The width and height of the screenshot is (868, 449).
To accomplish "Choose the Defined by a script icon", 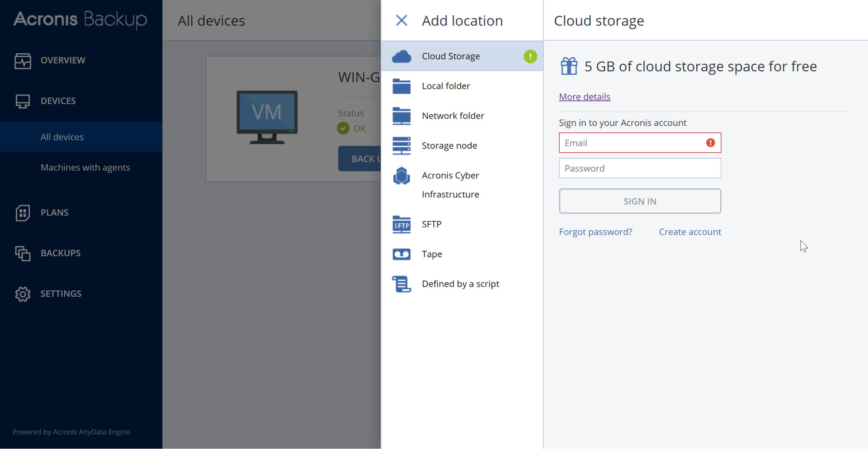I will coord(401,284).
